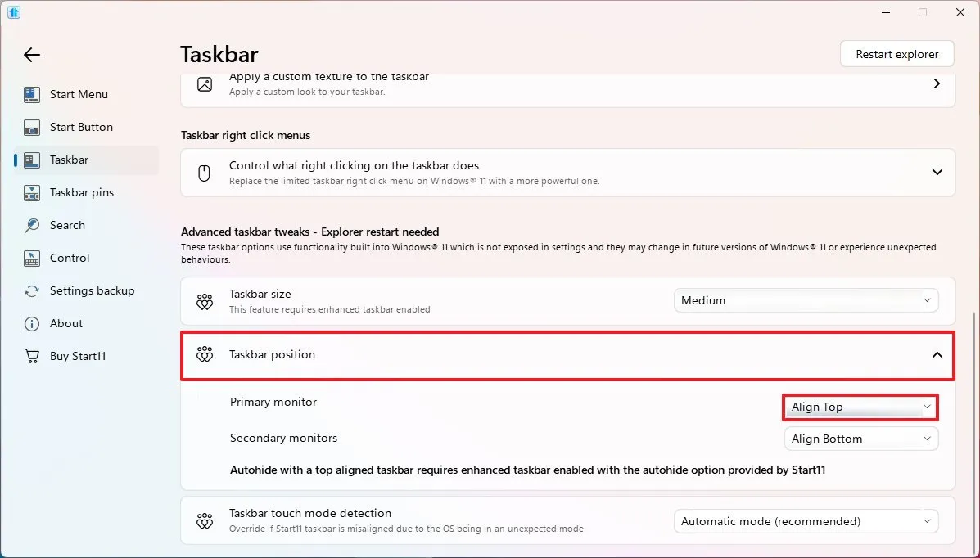Open the custom texture settings chevron
The height and width of the screenshot is (558, 980).
click(937, 83)
